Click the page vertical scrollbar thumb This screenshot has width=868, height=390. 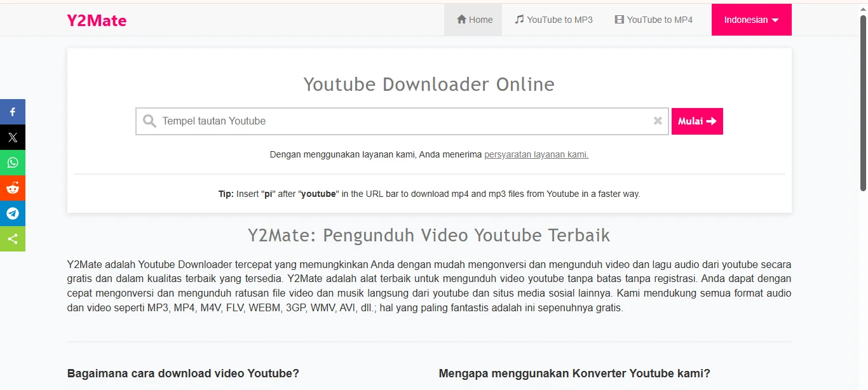863,102
